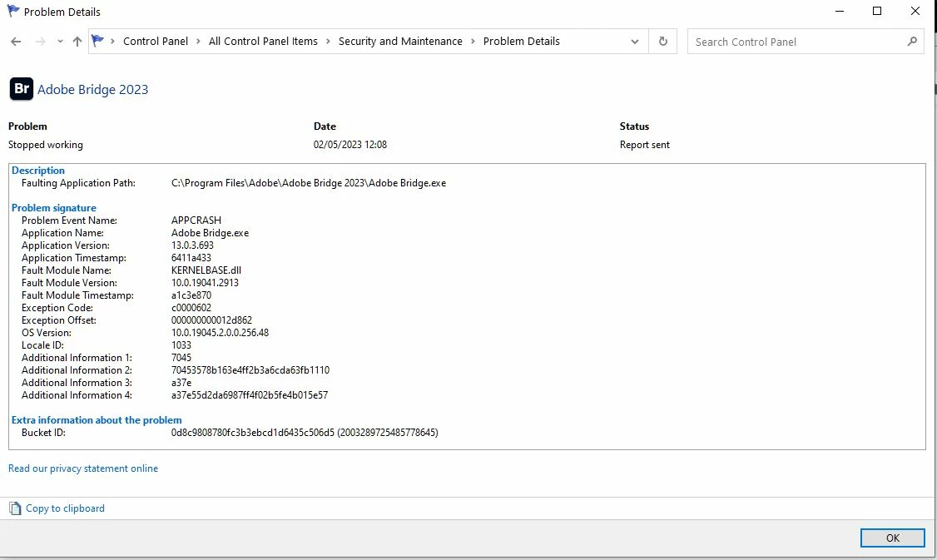Close the Problem Details window

pos(915,12)
